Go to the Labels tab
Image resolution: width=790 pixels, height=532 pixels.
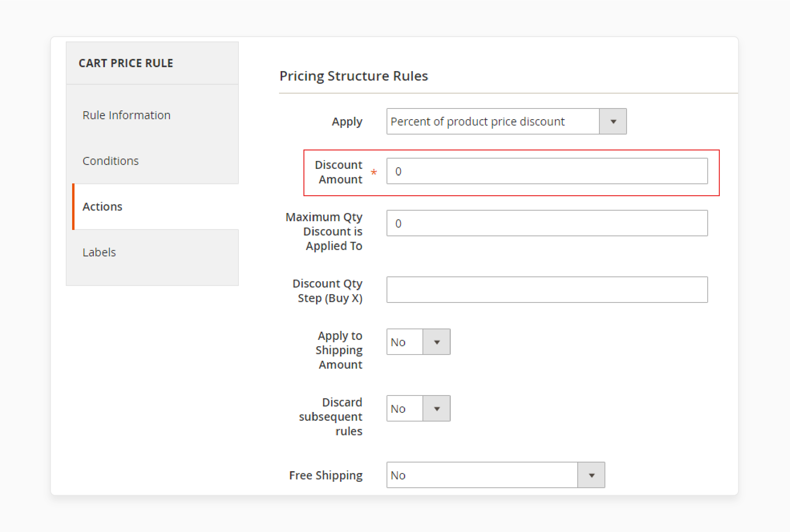point(99,252)
